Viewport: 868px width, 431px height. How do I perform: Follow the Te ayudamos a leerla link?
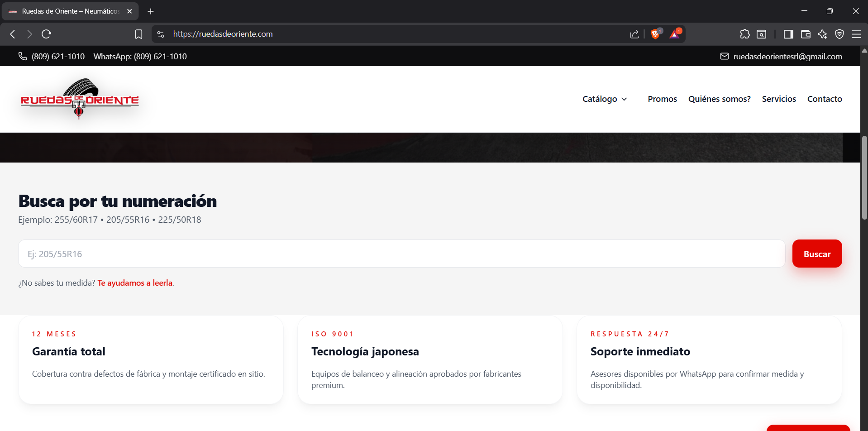tap(135, 283)
